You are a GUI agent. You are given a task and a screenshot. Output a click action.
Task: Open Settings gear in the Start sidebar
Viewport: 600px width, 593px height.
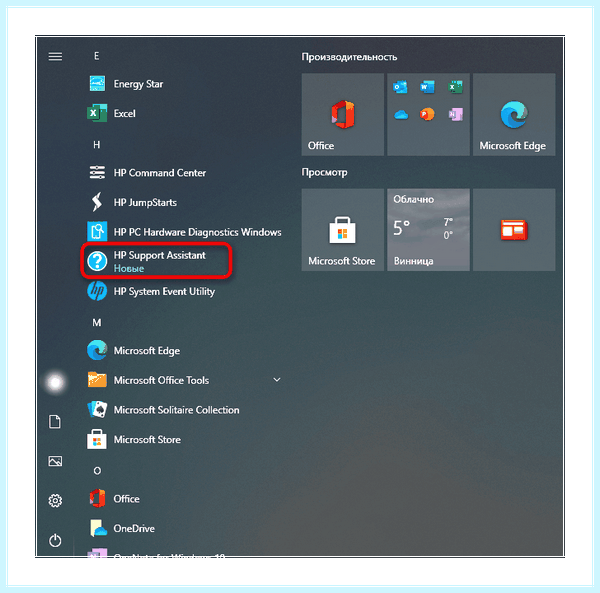click(55, 500)
